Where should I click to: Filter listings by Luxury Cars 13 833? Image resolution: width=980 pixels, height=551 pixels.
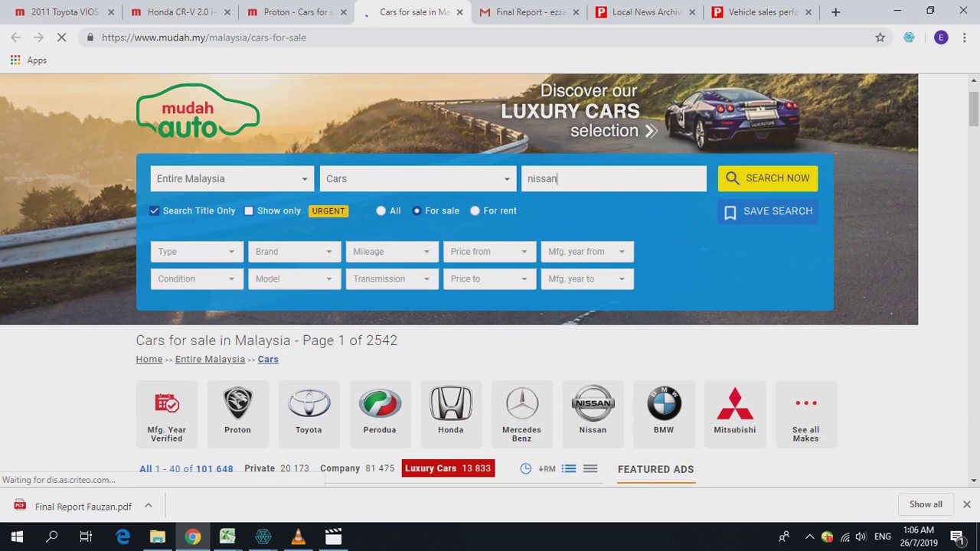(448, 468)
